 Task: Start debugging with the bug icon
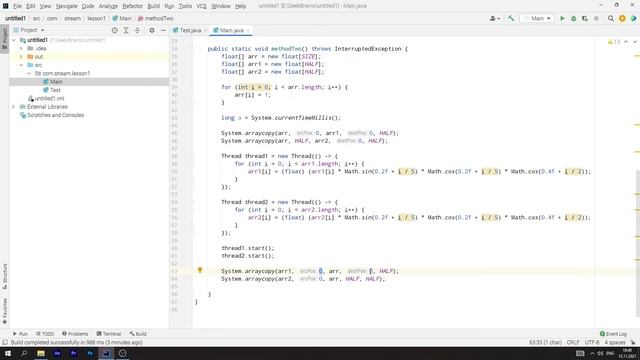tap(573, 18)
